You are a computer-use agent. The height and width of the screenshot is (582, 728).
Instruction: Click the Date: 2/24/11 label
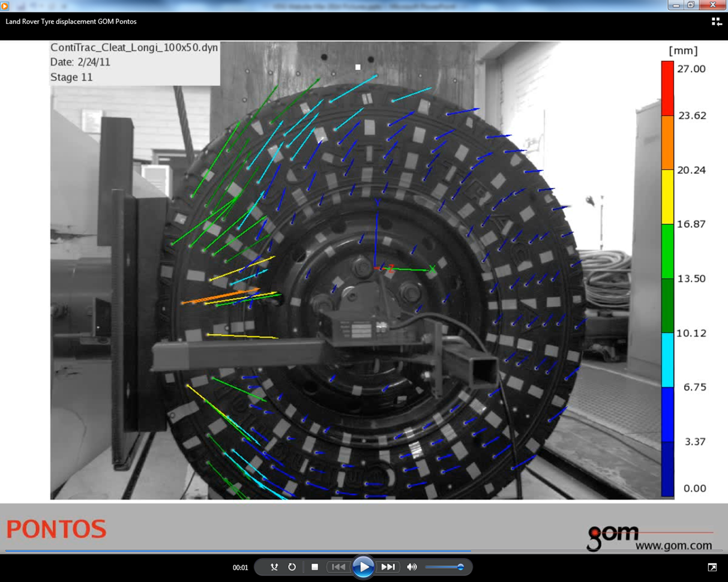[80, 62]
